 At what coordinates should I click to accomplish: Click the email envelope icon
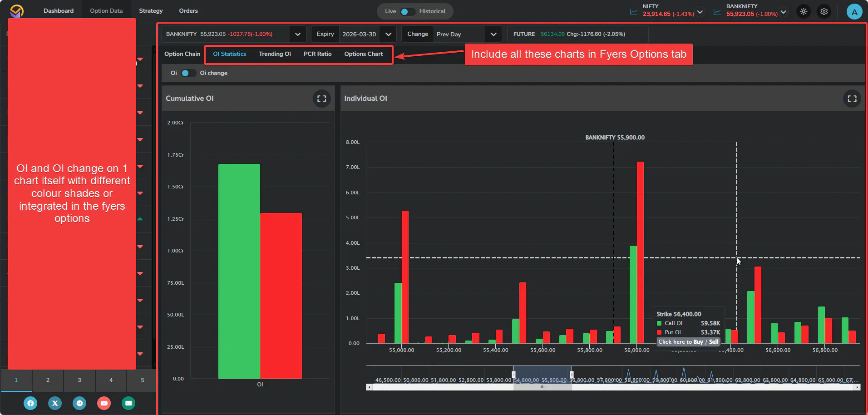[x=128, y=403]
